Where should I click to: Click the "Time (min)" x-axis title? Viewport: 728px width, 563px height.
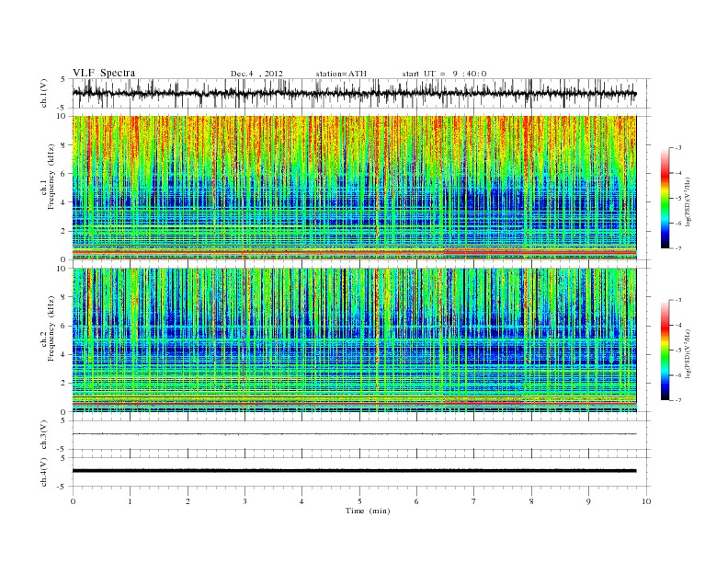coord(368,511)
